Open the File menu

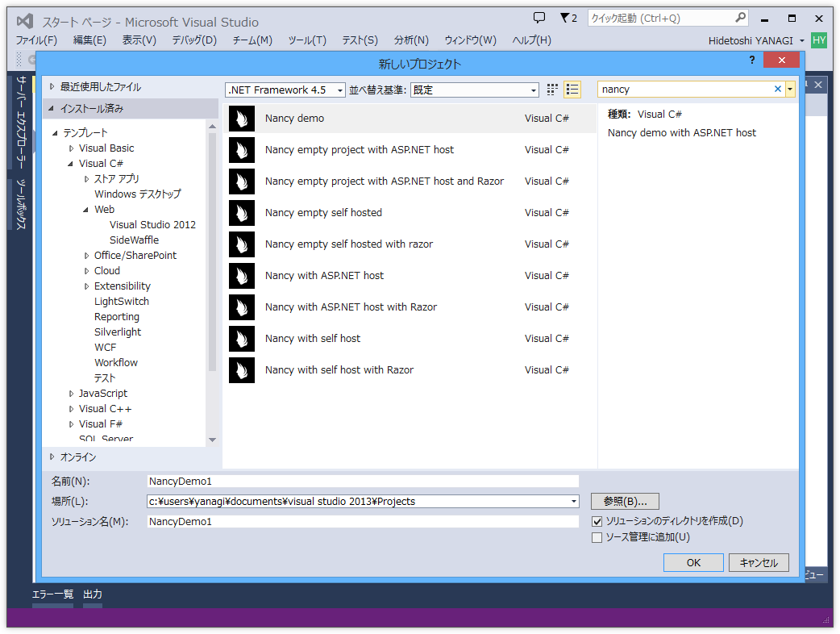tap(36, 40)
